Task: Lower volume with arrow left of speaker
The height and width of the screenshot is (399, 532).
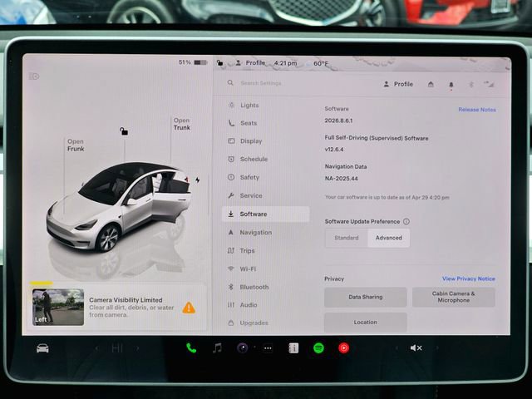Action: (x=397, y=348)
